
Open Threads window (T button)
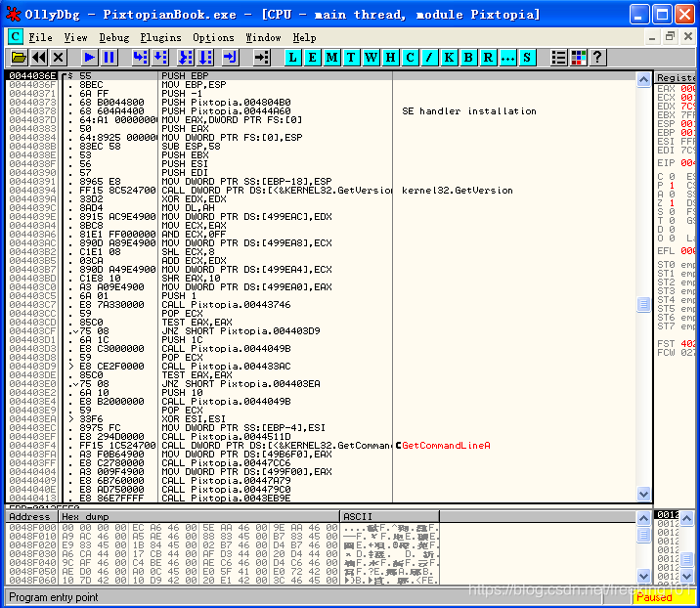pyautogui.click(x=351, y=57)
